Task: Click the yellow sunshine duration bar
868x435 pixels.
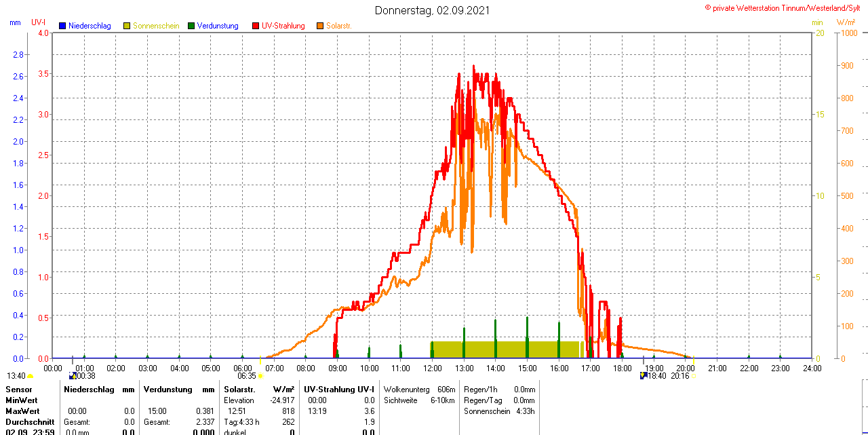Action: pos(505,349)
